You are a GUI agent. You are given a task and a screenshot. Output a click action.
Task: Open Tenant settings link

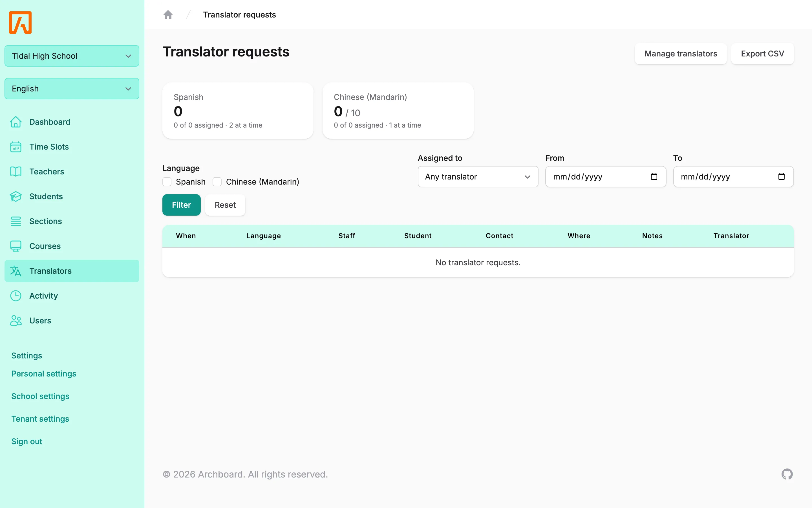(40, 419)
